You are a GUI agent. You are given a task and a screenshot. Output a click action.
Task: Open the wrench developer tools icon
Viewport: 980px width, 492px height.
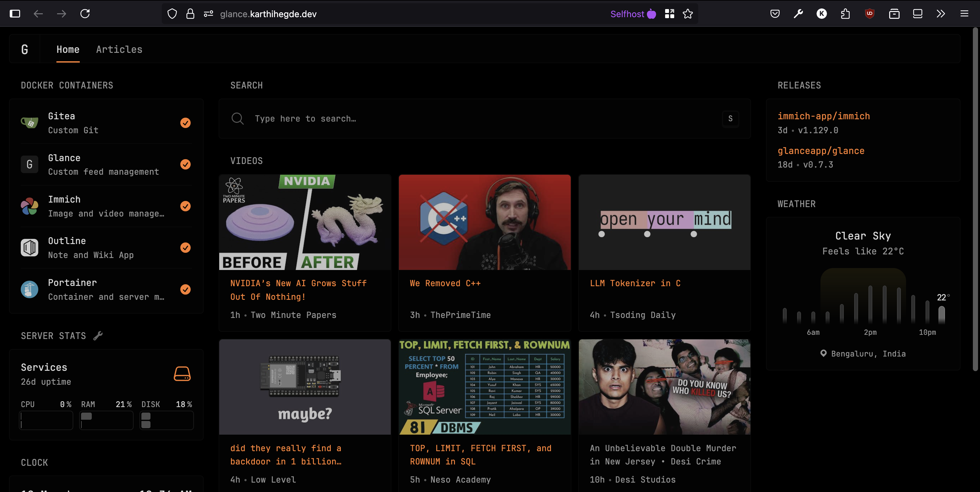tap(798, 14)
